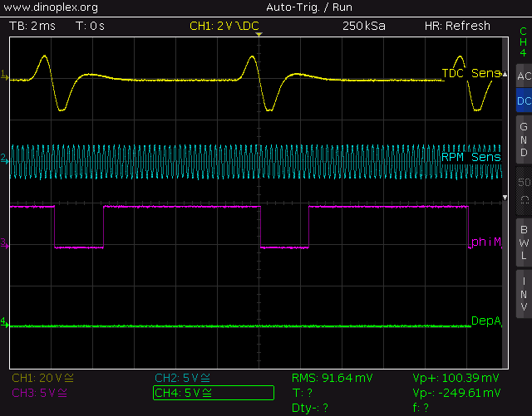Click the RMS measurement readout
The width and height of the screenshot is (532, 416).
coord(332,378)
